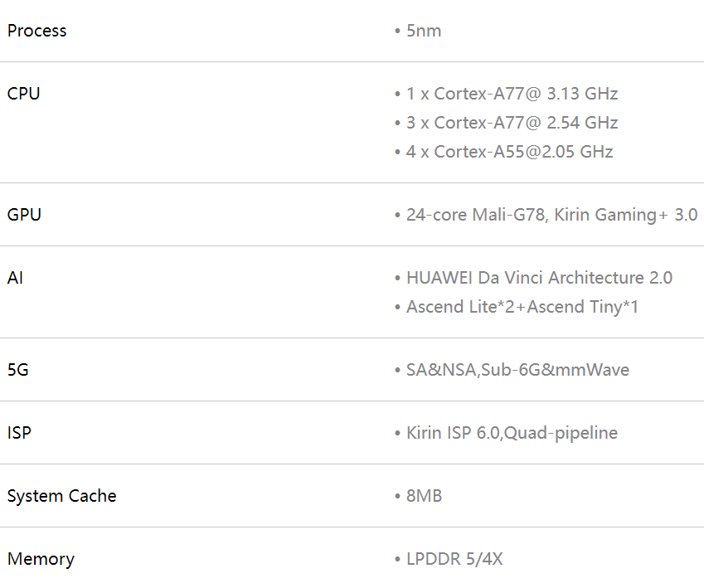Click the 5G row label

17,370
